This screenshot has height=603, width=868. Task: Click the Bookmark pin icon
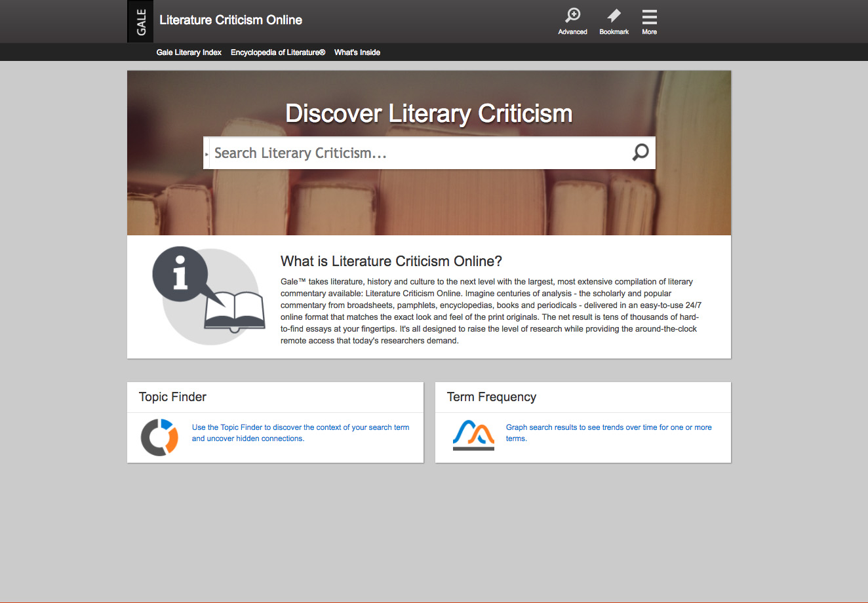614,16
